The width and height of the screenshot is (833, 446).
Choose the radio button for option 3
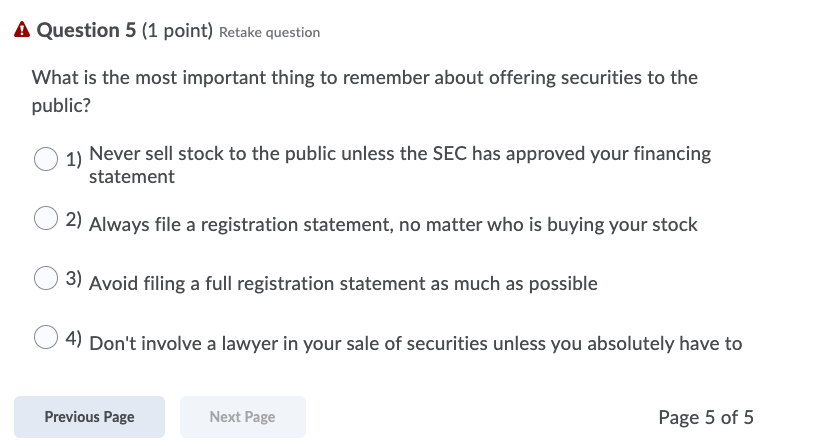pos(46,278)
